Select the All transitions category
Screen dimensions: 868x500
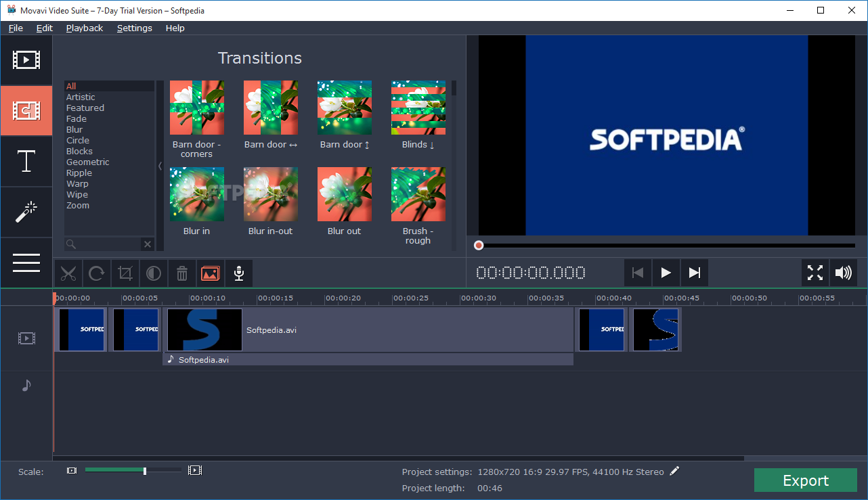click(x=110, y=86)
